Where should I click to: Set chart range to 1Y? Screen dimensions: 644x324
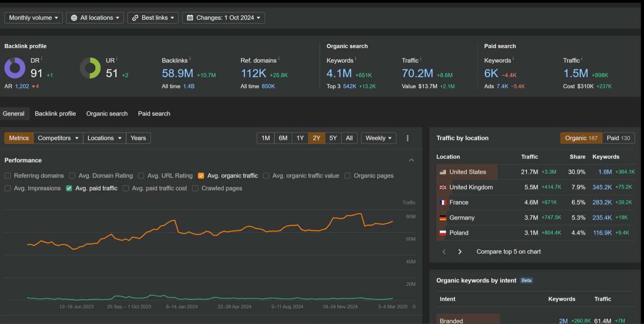[300, 138]
